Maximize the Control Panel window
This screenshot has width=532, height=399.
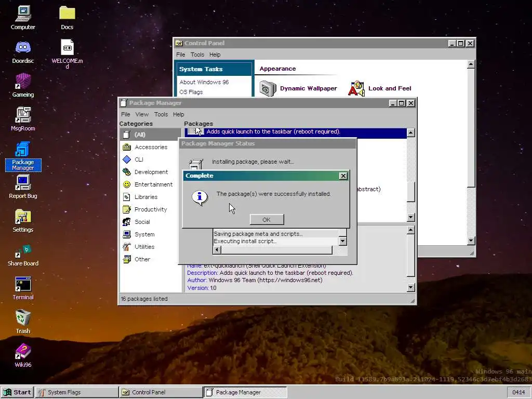[x=460, y=44]
